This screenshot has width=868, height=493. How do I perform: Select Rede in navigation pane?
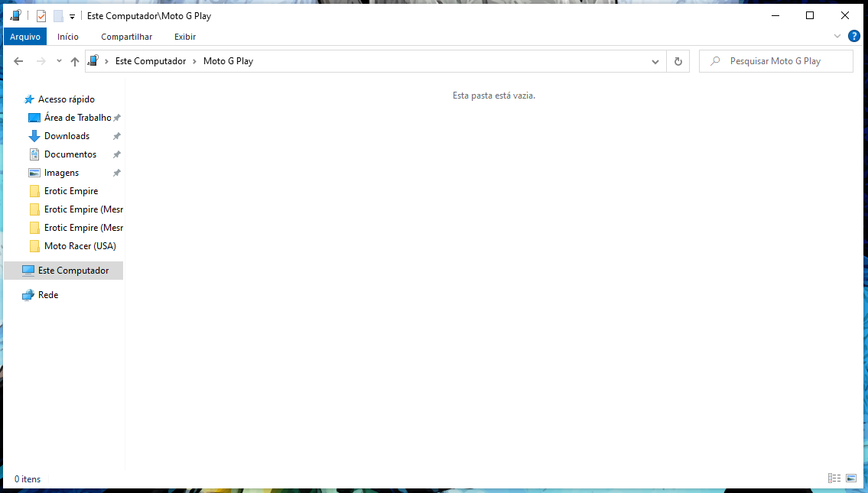coord(48,295)
